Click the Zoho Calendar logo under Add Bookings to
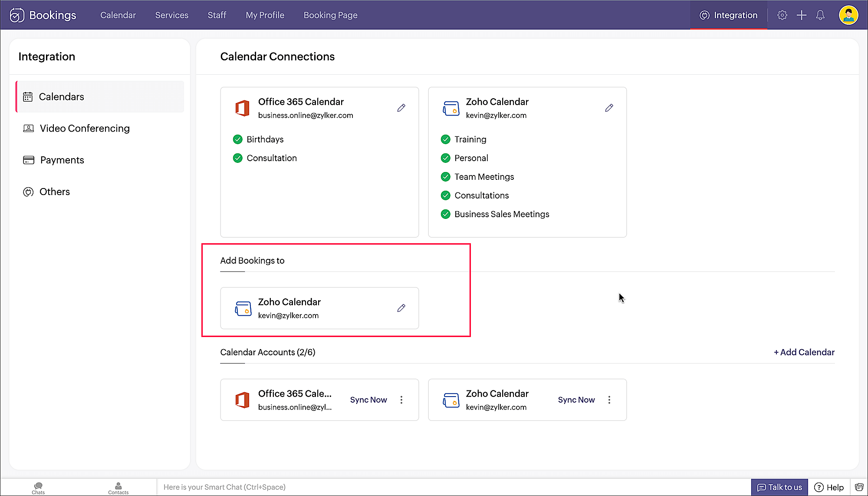Screen dimensions: 868x496 pyautogui.click(x=243, y=308)
